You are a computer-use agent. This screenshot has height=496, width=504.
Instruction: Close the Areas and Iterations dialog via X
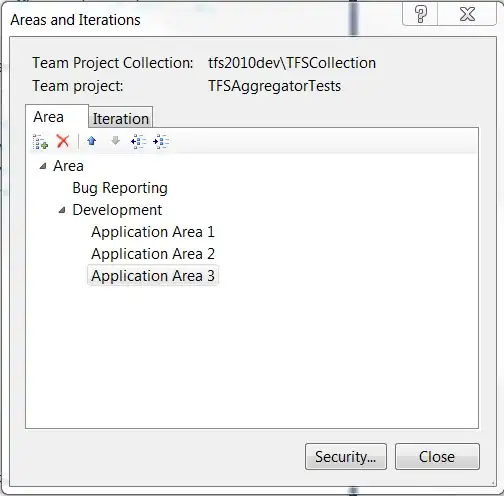(x=467, y=14)
